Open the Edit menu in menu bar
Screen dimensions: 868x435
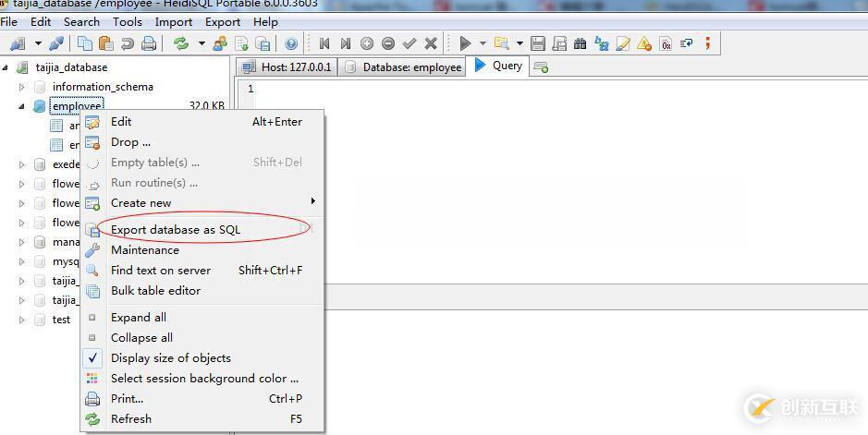(41, 22)
